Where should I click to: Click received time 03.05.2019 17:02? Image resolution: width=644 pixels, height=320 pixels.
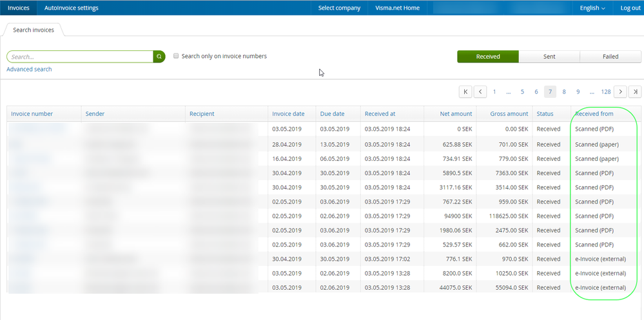click(x=387, y=259)
